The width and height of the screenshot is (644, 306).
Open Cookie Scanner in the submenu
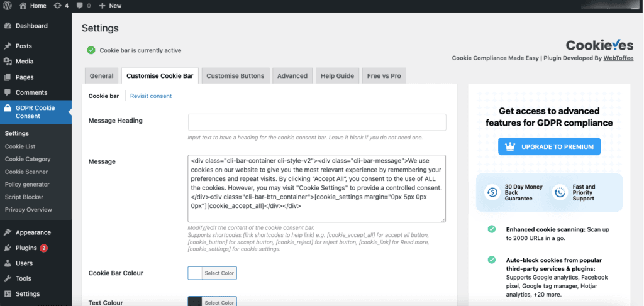[x=26, y=172]
